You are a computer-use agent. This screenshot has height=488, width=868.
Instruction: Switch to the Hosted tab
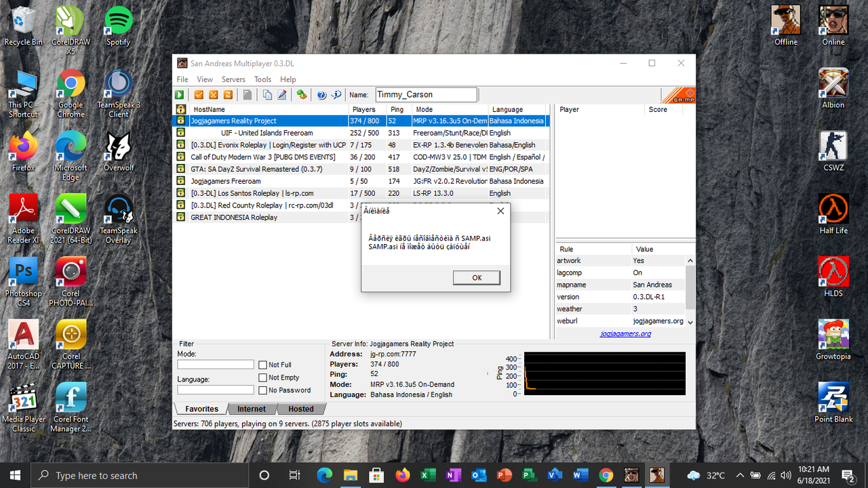click(301, 409)
